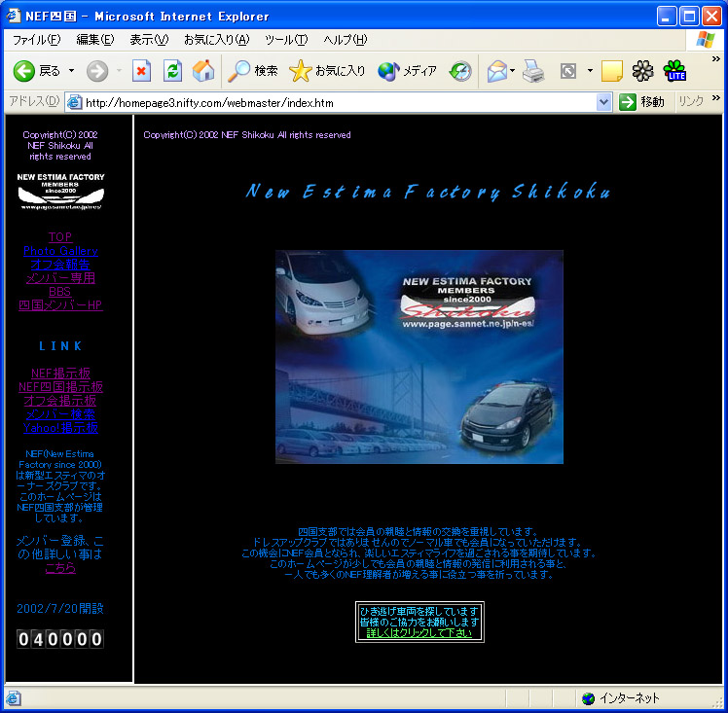This screenshot has height=713, width=728.
Task: Open the Back button history dropdown arrow
Action: tap(71, 71)
